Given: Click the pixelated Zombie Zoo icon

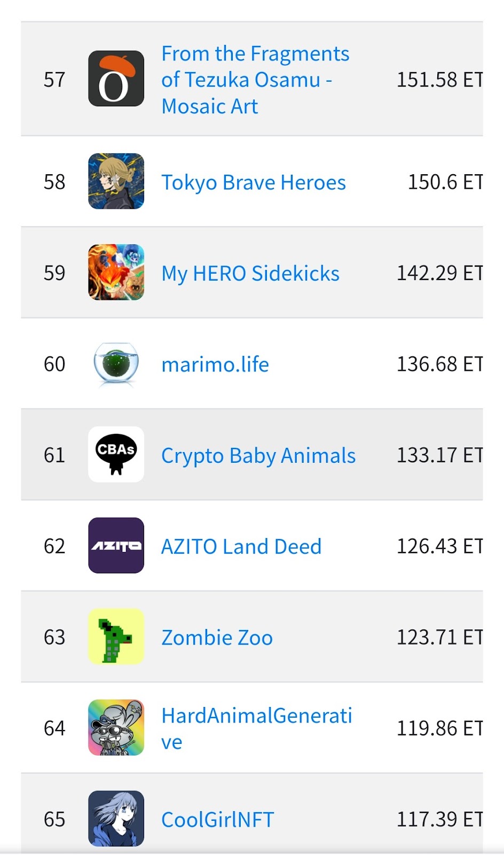Looking at the screenshot, I should [116, 637].
